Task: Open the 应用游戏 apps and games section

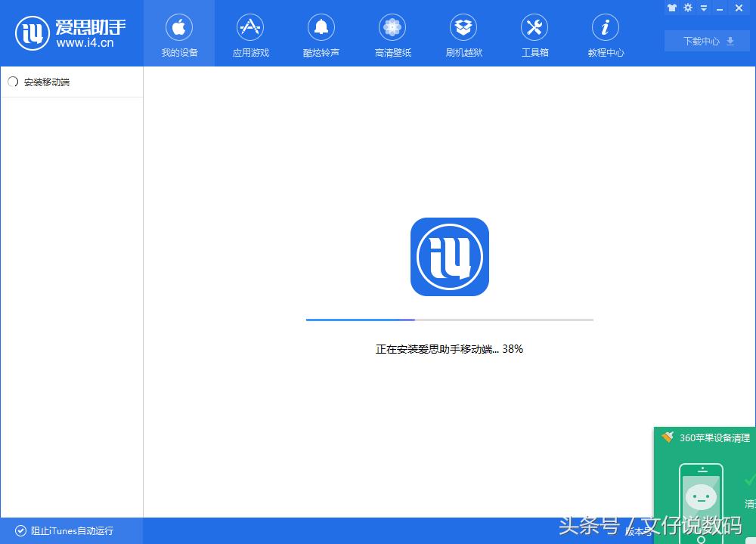Action: (249, 33)
